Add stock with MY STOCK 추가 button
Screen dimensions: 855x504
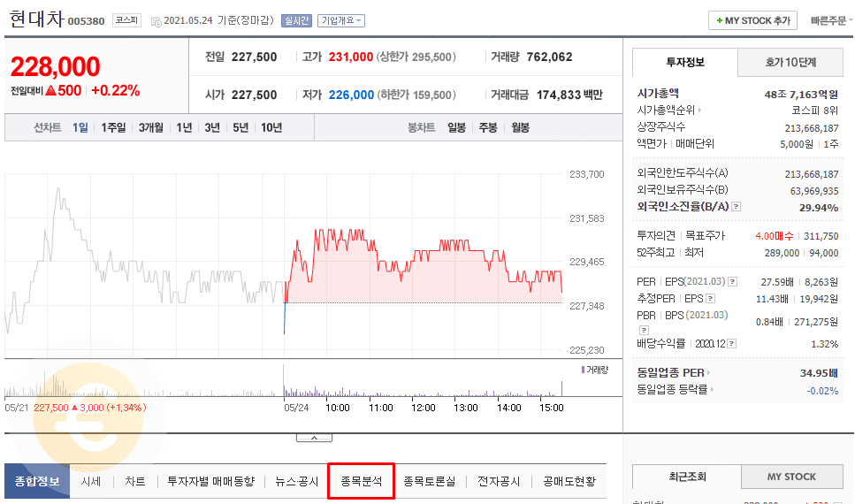click(x=753, y=20)
